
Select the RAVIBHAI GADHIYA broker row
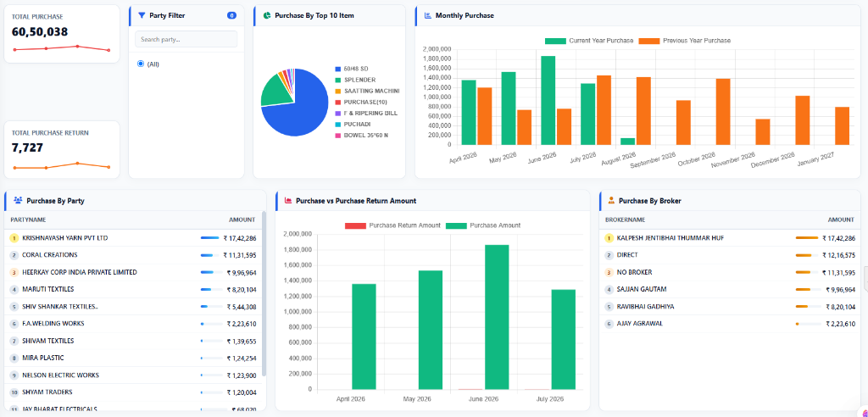[x=730, y=307]
